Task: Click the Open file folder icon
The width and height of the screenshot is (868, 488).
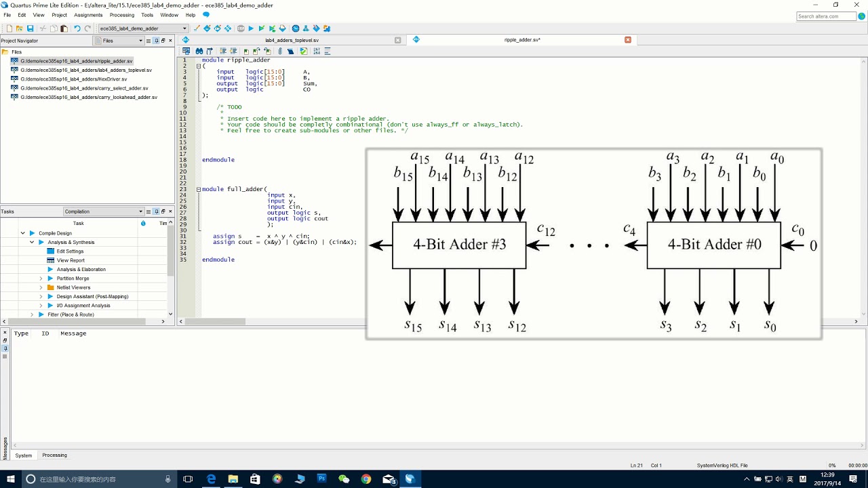Action: (x=19, y=28)
